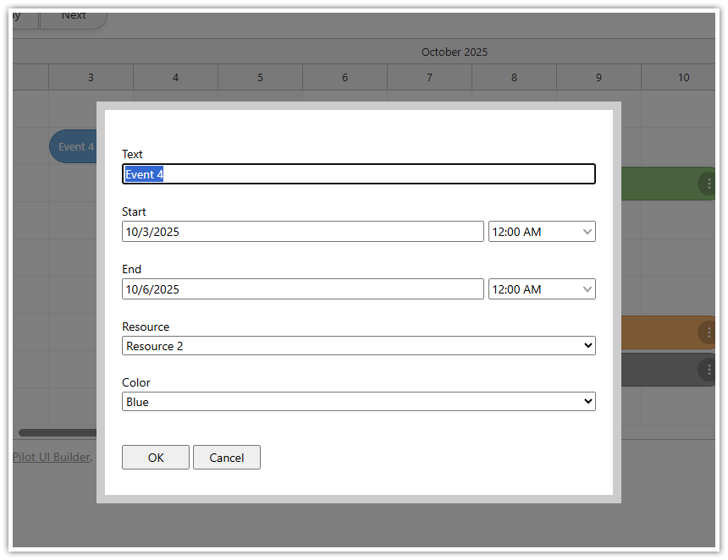Screen dimensions: 728x560
Task: Open the context menu on the dark gray event
Action: pyautogui.click(x=708, y=370)
